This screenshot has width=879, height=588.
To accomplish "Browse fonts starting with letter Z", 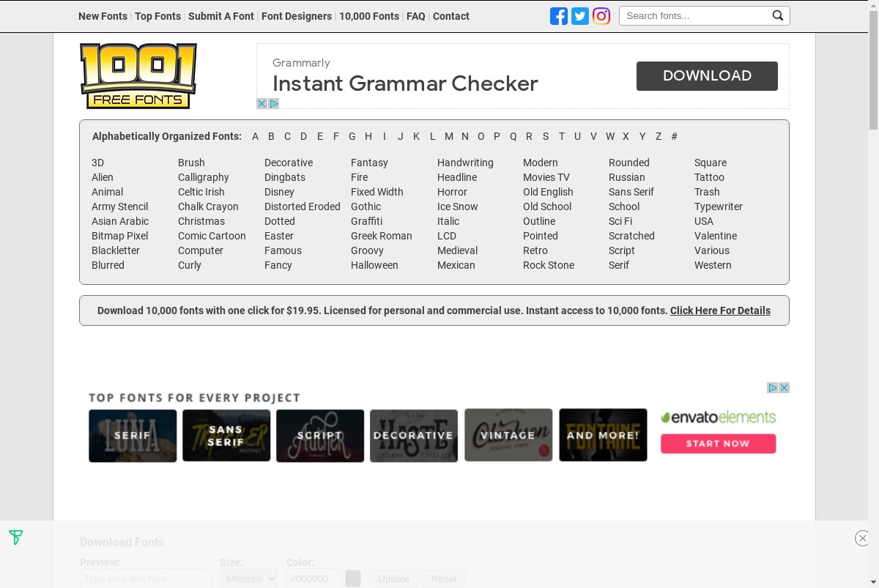I will (659, 136).
